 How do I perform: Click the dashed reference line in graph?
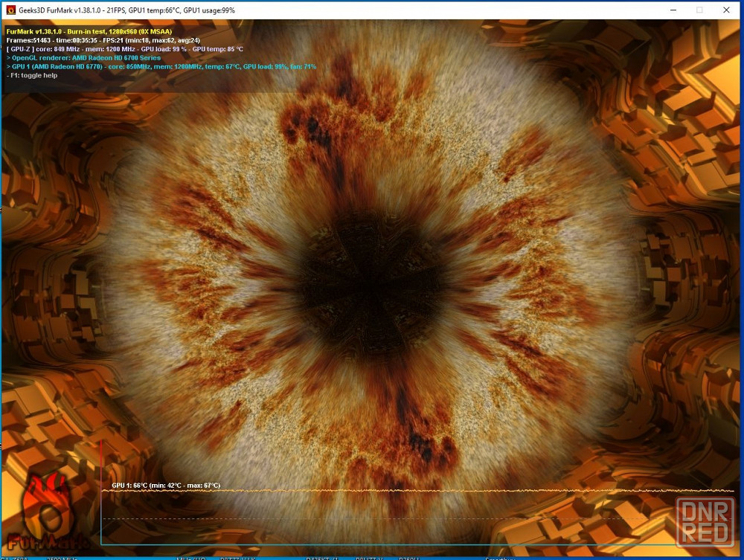[372, 518]
